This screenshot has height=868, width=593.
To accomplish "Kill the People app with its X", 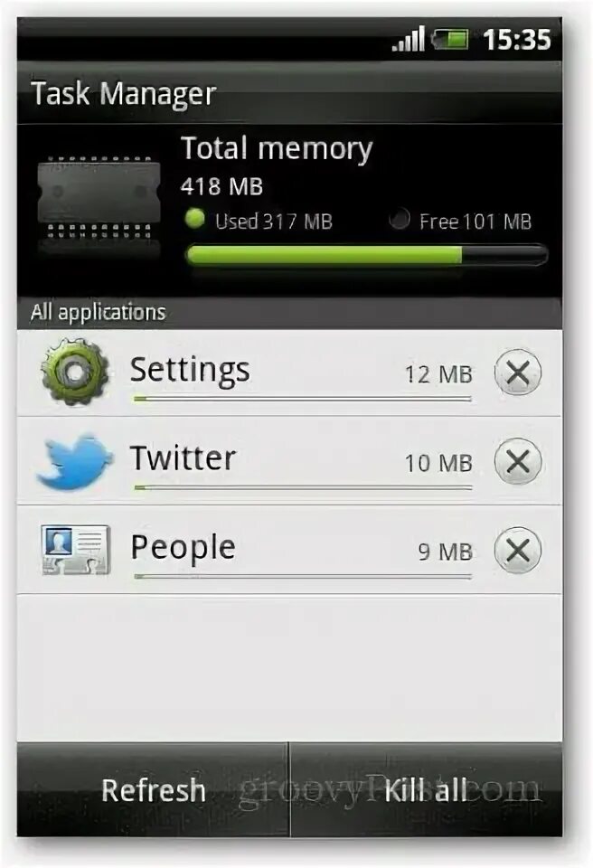I will 518,550.
